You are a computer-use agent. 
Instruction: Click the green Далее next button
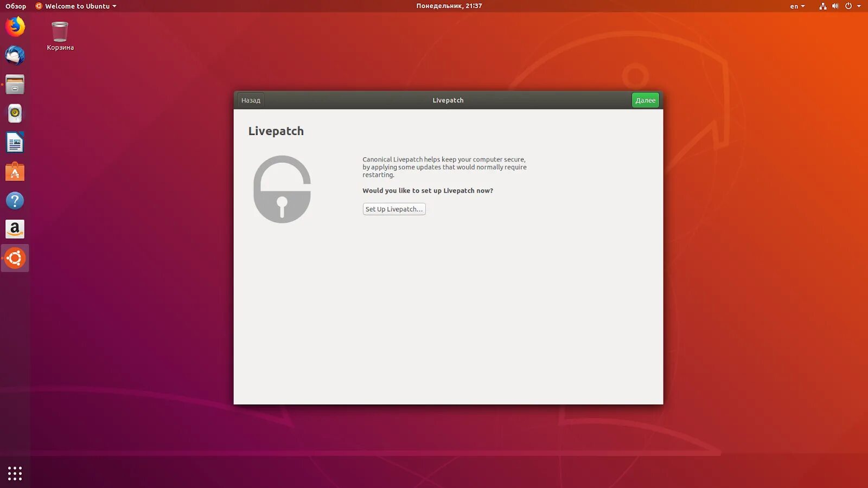646,100
